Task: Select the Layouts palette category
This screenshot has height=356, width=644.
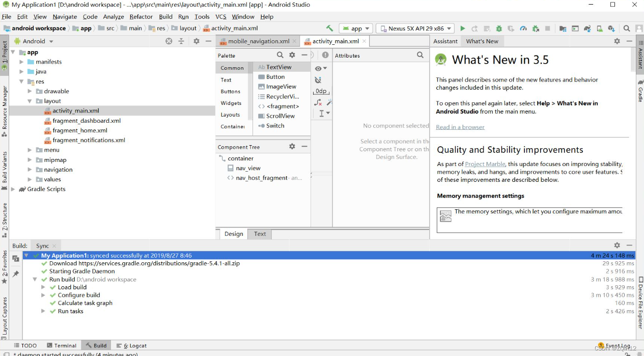Action: click(230, 115)
